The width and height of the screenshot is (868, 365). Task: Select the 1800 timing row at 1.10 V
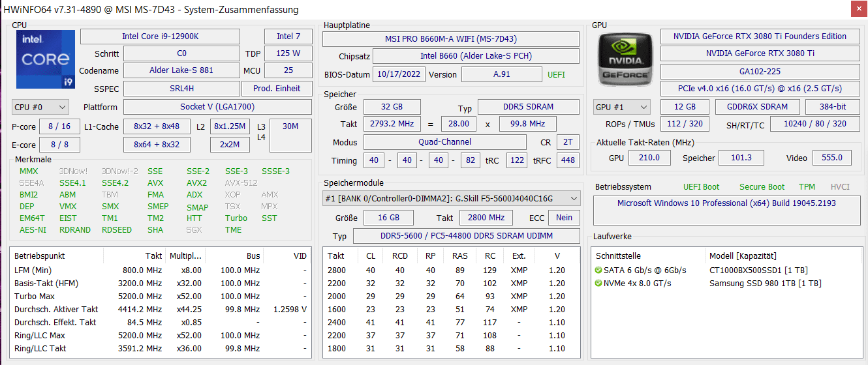click(452, 348)
